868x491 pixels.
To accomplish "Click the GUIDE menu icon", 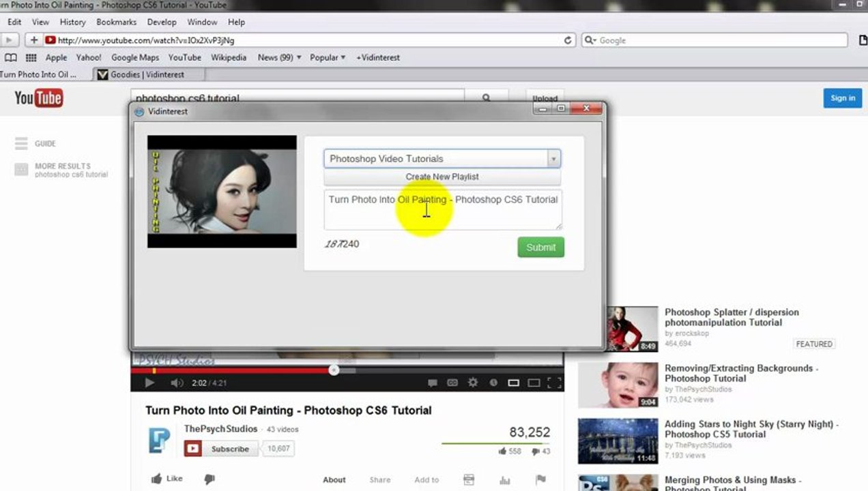I will click(21, 144).
